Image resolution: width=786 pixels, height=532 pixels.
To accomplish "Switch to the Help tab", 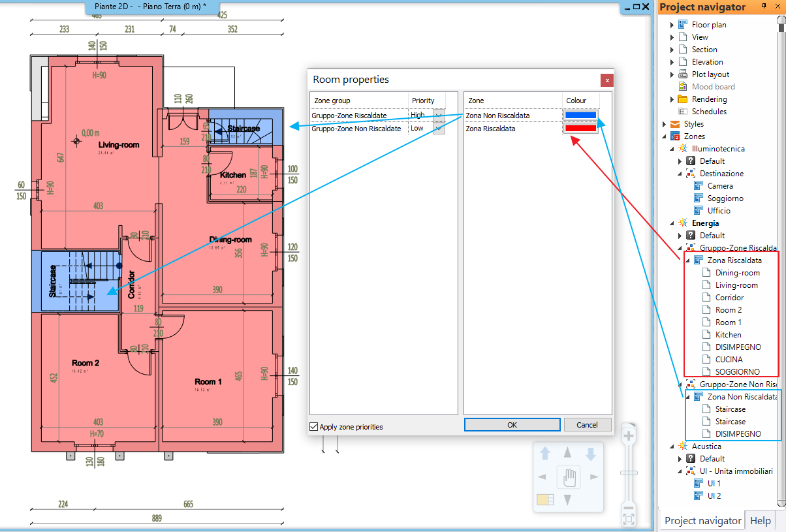I will coord(760,520).
